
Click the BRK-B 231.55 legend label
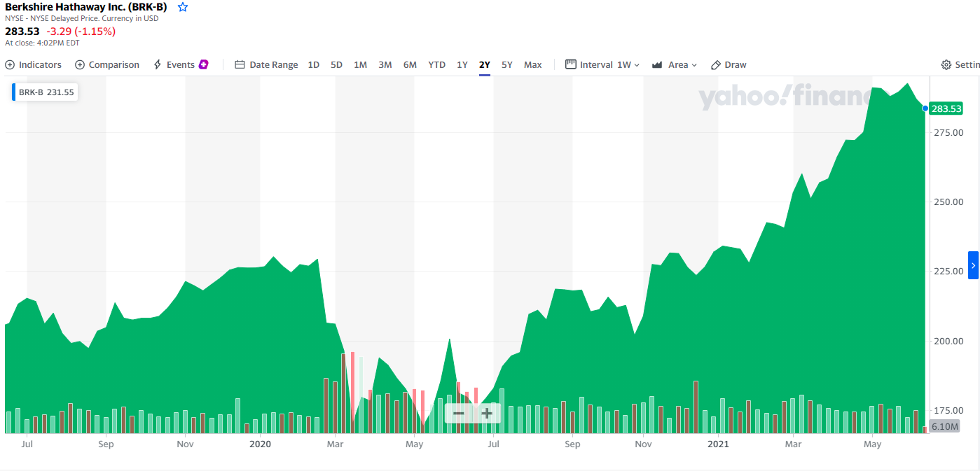(x=46, y=92)
